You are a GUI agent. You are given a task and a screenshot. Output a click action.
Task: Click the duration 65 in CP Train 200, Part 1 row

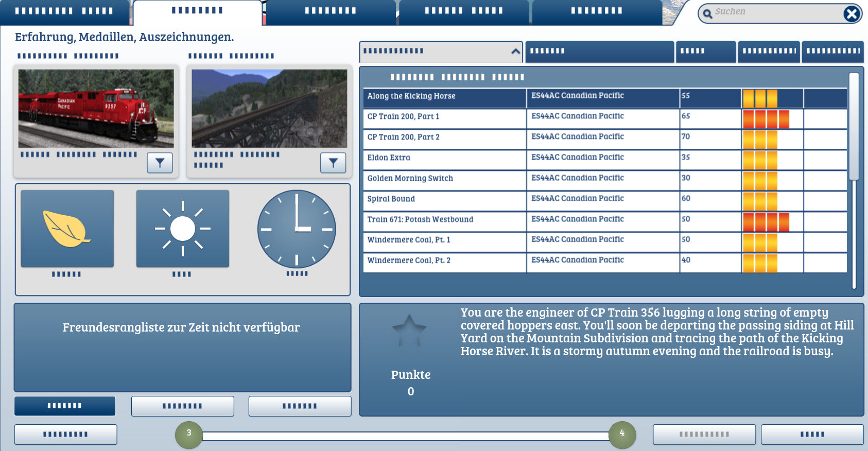(686, 116)
